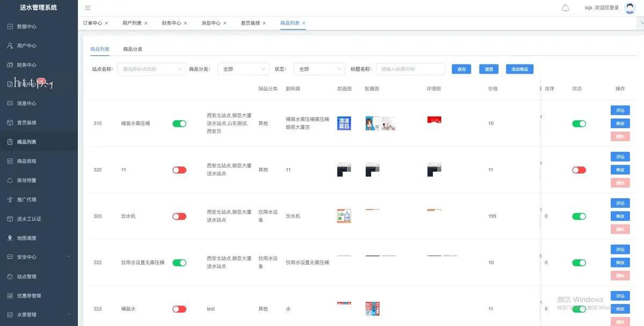Viewport: 644px width, 326px height.
Task: Click the user avatar icon
Action: (x=630, y=8)
